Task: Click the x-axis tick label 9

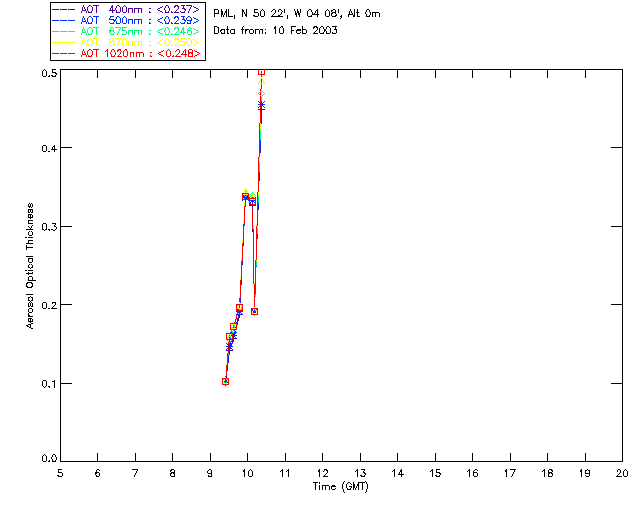Action: click(x=210, y=473)
